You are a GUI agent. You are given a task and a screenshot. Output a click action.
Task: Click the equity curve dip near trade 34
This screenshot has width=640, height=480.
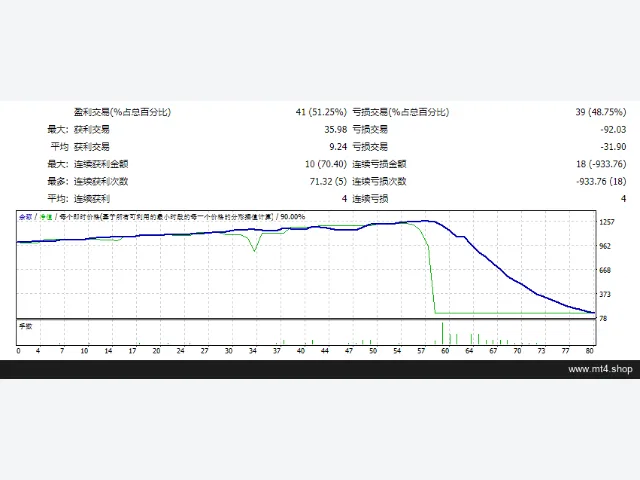[x=255, y=249]
